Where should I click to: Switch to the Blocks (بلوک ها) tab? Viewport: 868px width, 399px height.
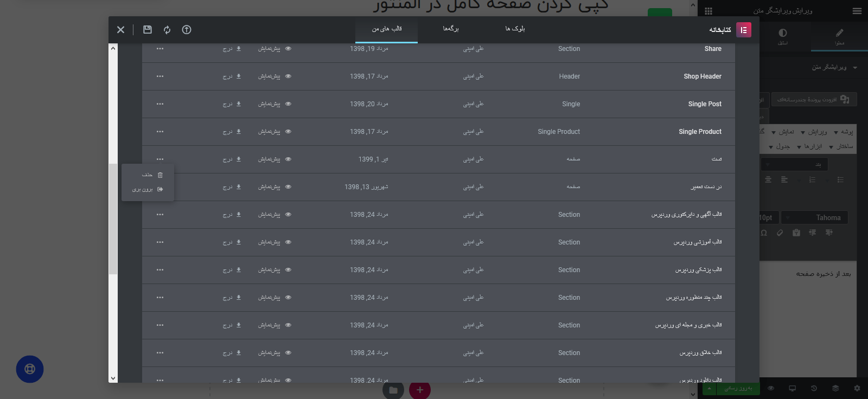coord(515,29)
